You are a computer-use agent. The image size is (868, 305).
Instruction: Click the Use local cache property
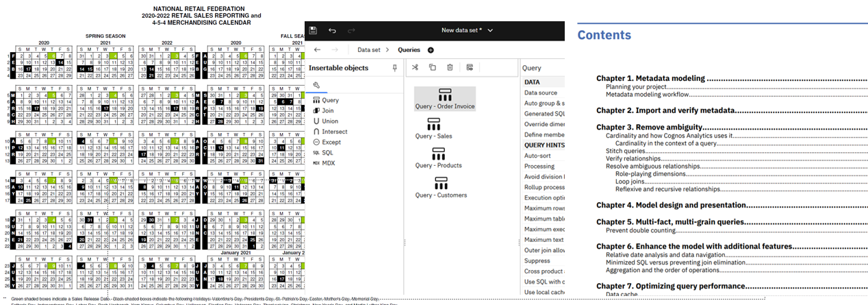(544, 293)
